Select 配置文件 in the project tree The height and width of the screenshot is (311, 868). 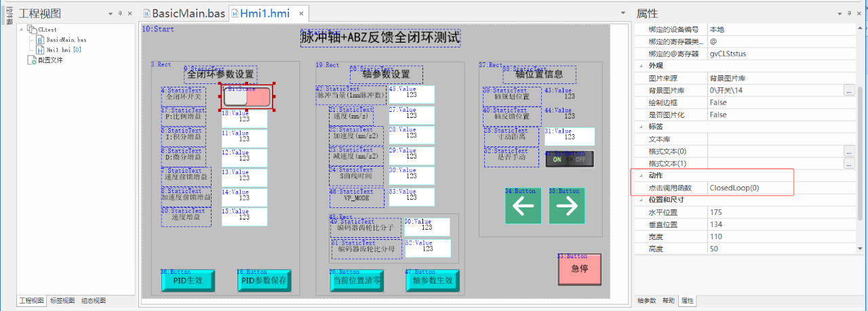click(x=51, y=60)
